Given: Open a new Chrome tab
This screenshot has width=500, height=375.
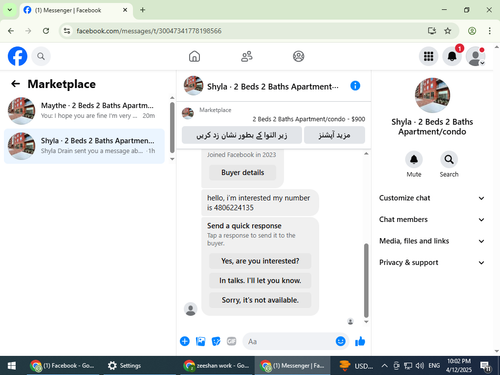Looking at the screenshot, I should (x=142, y=10).
